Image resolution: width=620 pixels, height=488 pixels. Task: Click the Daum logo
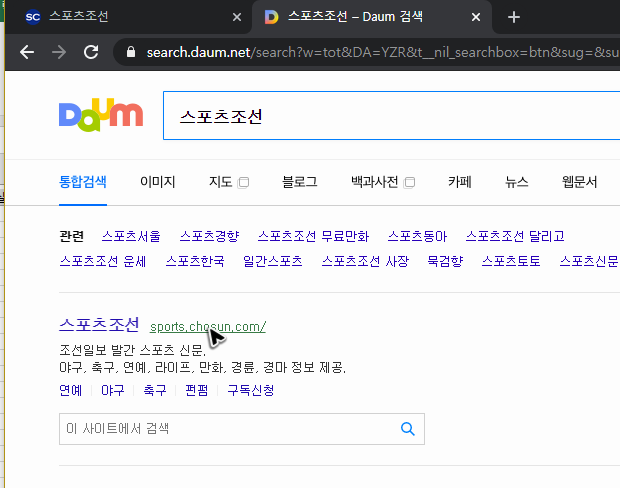point(101,115)
